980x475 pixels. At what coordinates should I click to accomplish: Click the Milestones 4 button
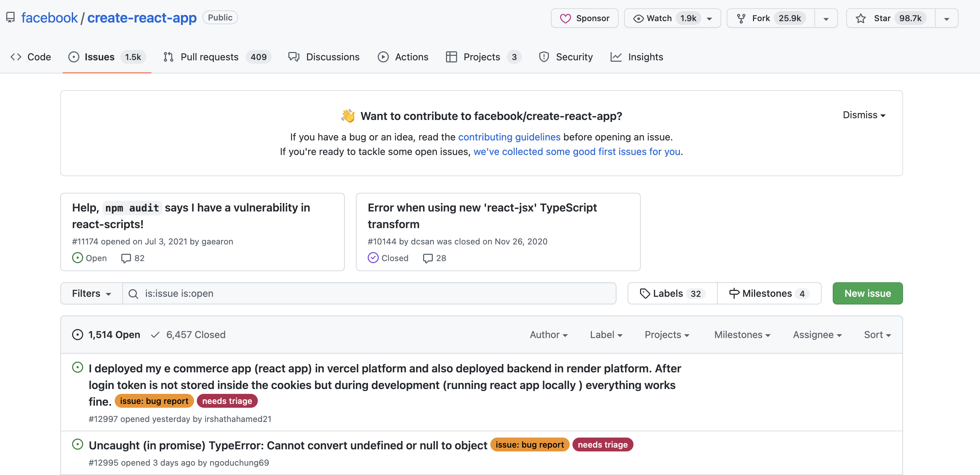(769, 293)
